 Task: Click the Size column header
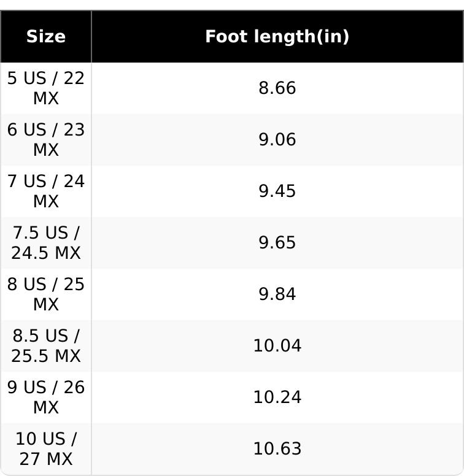point(46,37)
